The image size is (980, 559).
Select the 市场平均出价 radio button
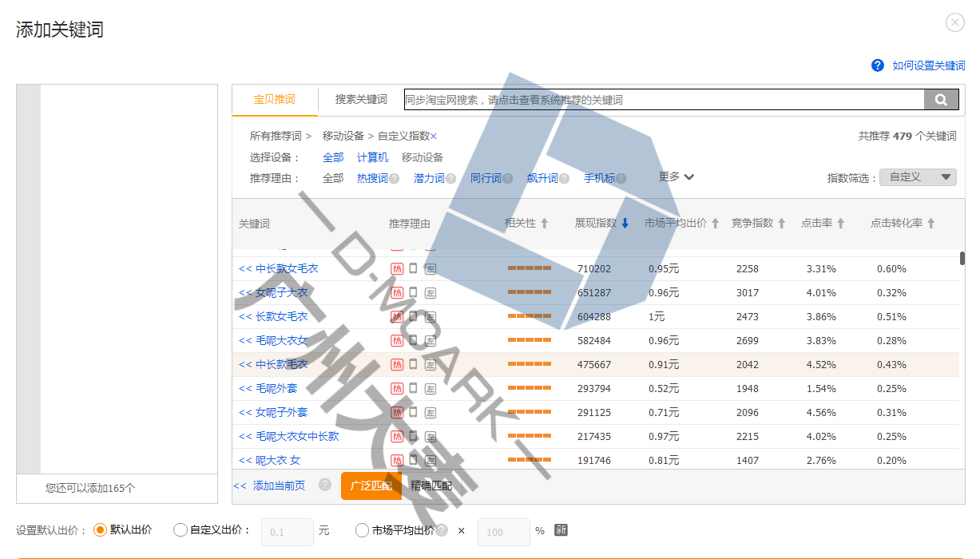point(361,529)
